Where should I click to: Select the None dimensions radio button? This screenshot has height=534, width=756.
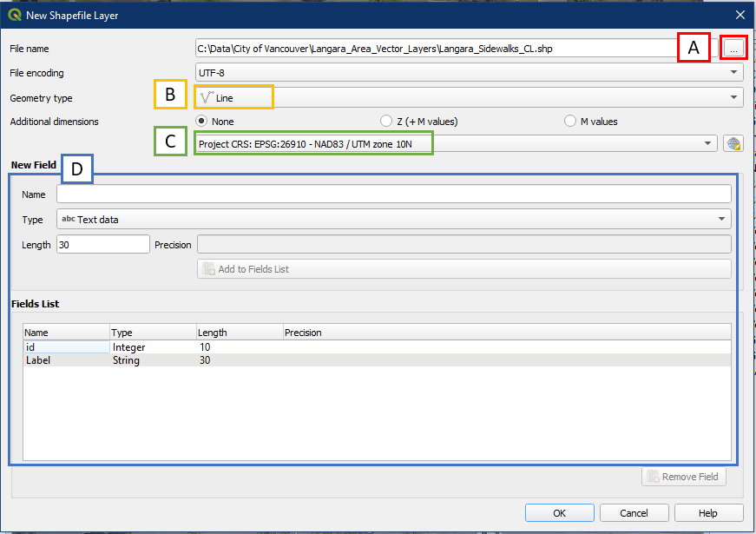pos(203,122)
